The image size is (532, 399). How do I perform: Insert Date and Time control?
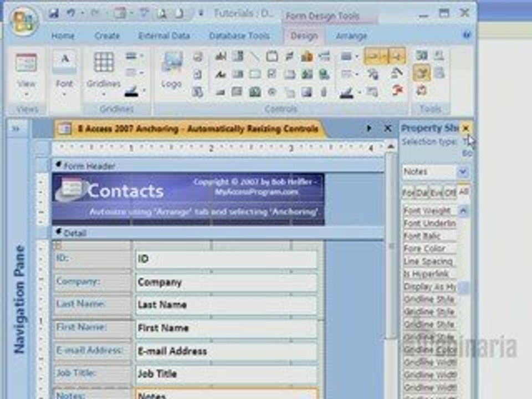pyautogui.click(x=197, y=91)
